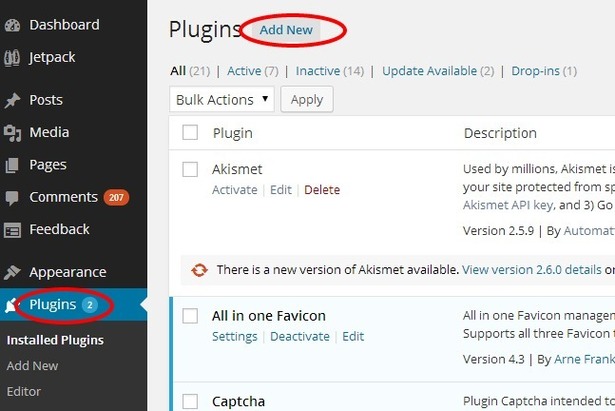Check the All in one Favicon checkbox
The height and width of the screenshot is (411, 615).
[190, 316]
